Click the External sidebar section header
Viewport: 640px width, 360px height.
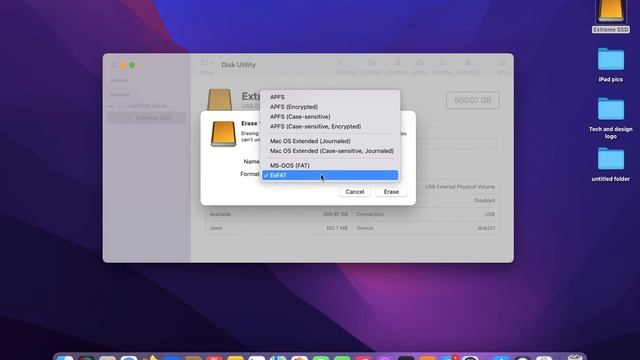coord(120,95)
